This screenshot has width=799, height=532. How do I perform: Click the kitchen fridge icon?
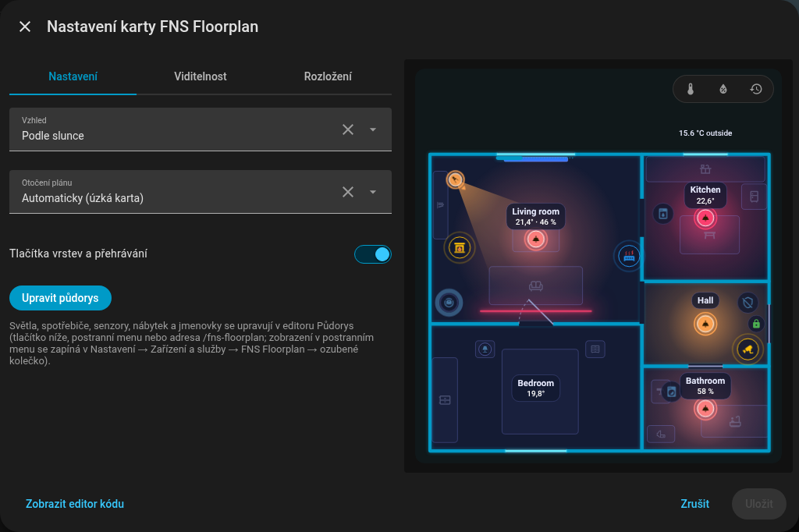tap(755, 197)
